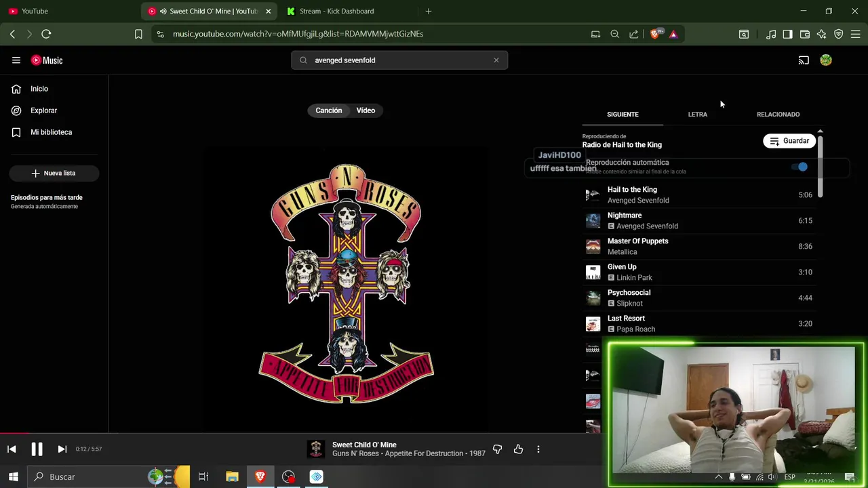Image resolution: width=868 pixels, height=488 pixels.
Task: Open Leo AI sparkle icon
Action: point(822,34)
